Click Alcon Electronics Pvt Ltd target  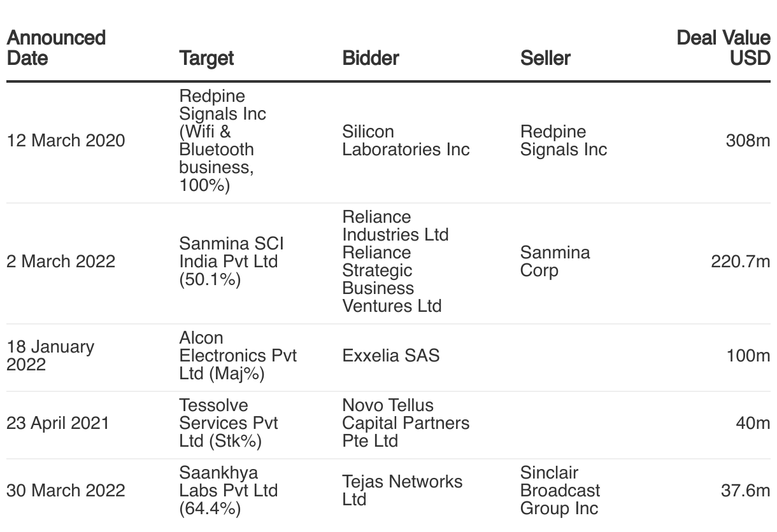click(x=238, y=356)
